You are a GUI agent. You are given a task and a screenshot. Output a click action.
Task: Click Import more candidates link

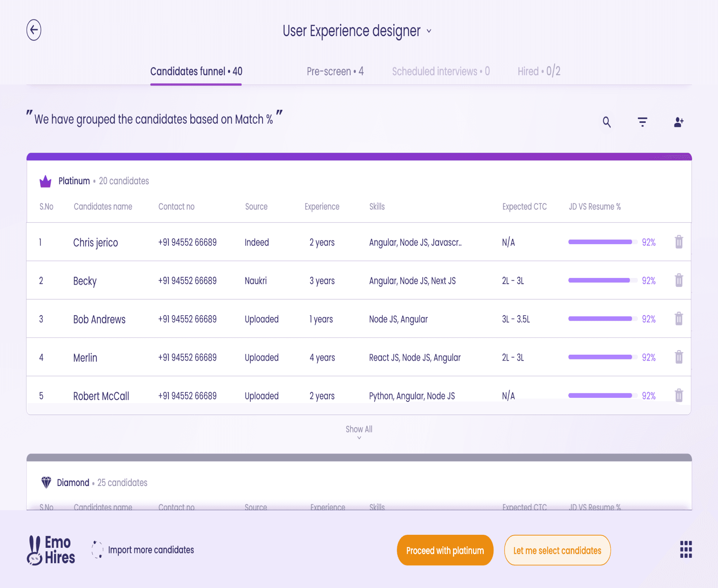point(151,550)
